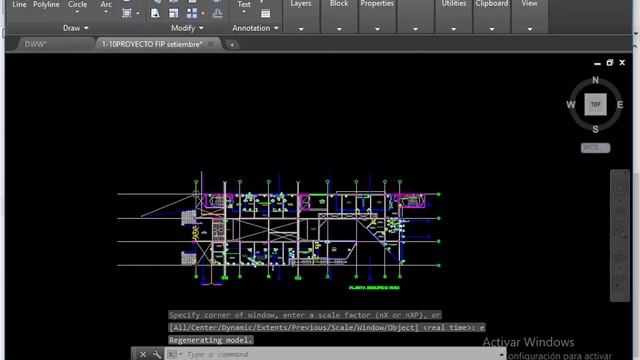The height and width of the screenshot is (360, 640).
Task: Choose the Circle tool
Action: coord(77,4)
